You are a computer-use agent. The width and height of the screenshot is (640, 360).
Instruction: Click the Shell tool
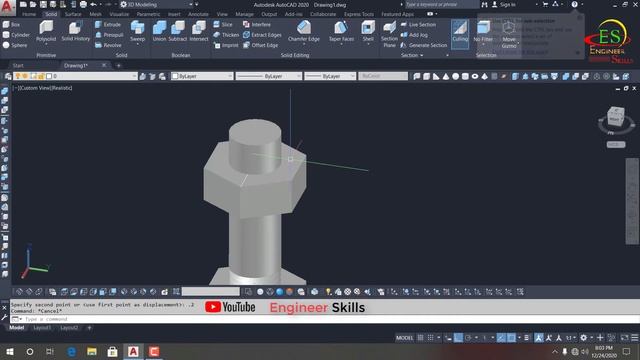[368, 31]
